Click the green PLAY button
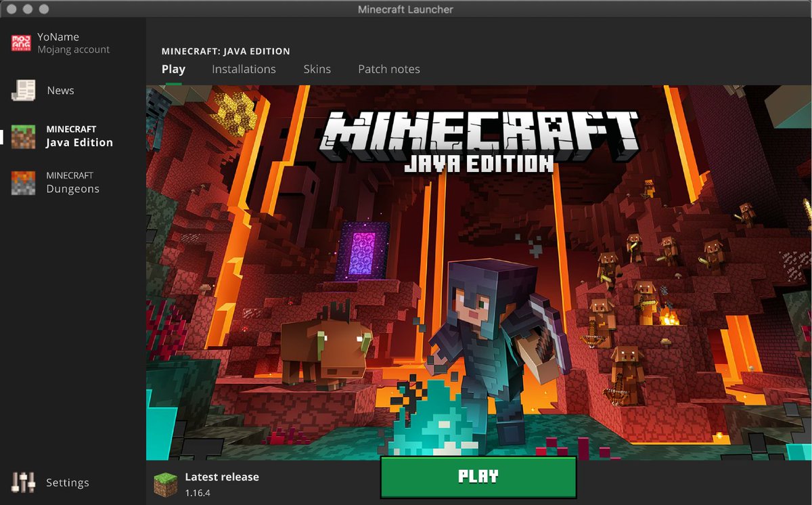 pos(478,477)
